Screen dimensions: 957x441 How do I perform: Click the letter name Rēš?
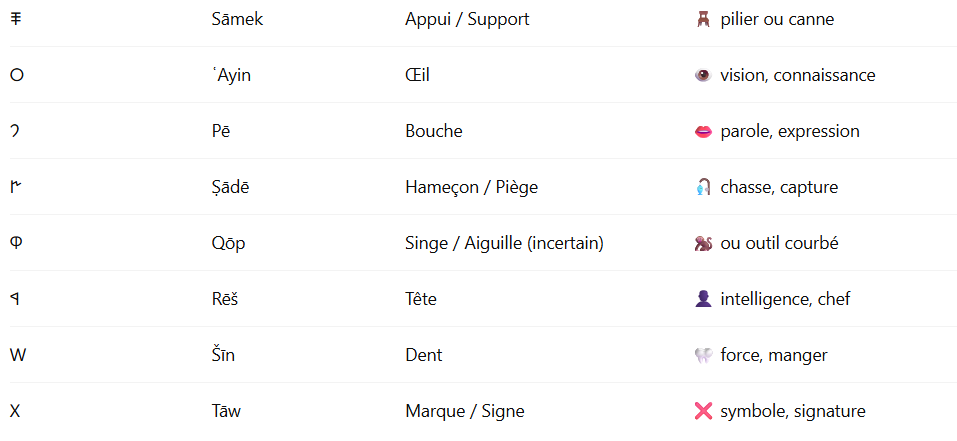pos(225,299)
